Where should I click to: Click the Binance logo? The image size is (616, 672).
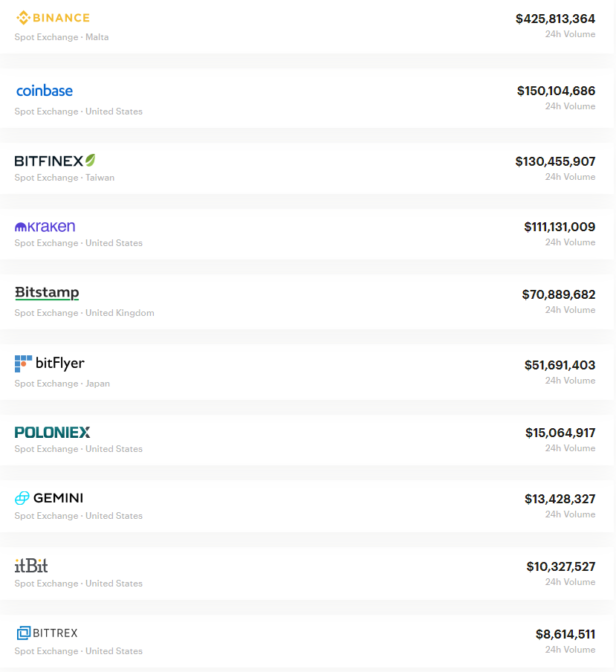pos(53,18)
